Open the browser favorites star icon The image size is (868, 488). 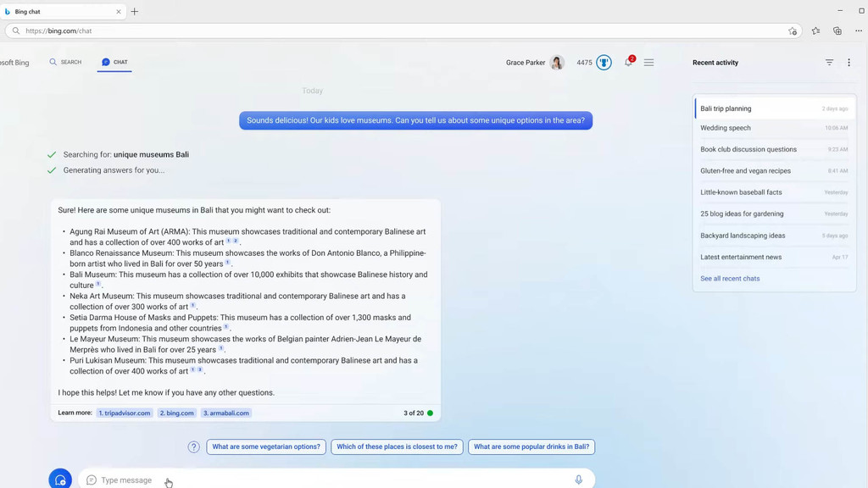click(815, 31)
